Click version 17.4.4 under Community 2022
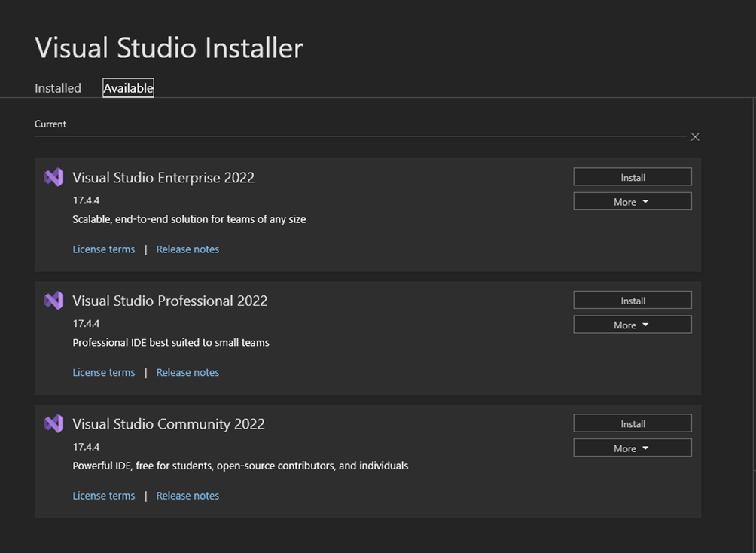The image size is (756, 553). pyautogui.click(x=86, y=447)
